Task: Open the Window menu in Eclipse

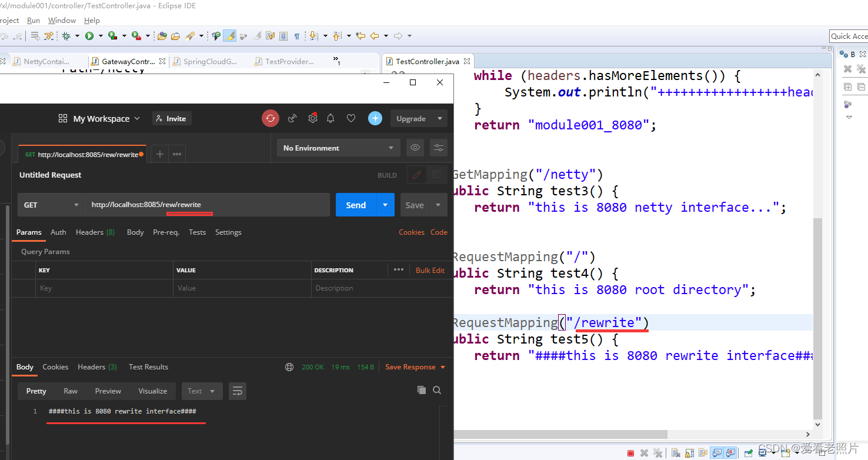Action: pos(62,20)
